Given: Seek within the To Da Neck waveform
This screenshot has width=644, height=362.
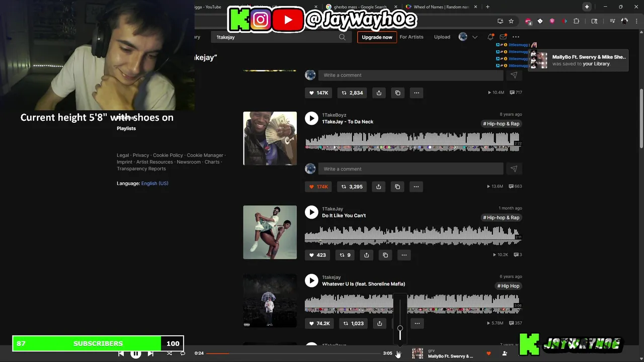Looking at the screenshot, I should (413, 141).
